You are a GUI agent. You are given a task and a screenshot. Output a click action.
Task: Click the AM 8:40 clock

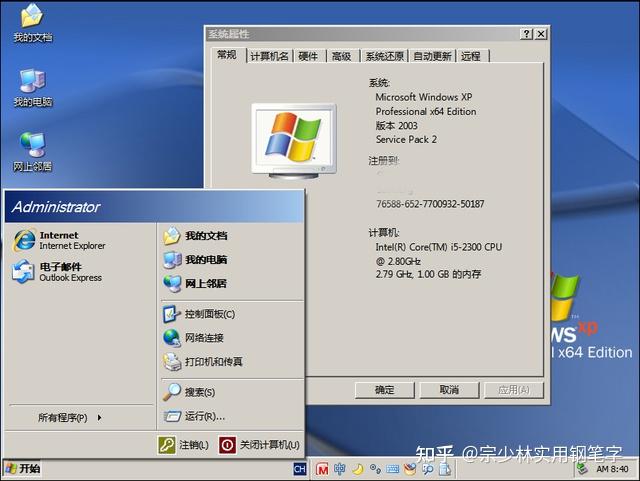[612, 469]
